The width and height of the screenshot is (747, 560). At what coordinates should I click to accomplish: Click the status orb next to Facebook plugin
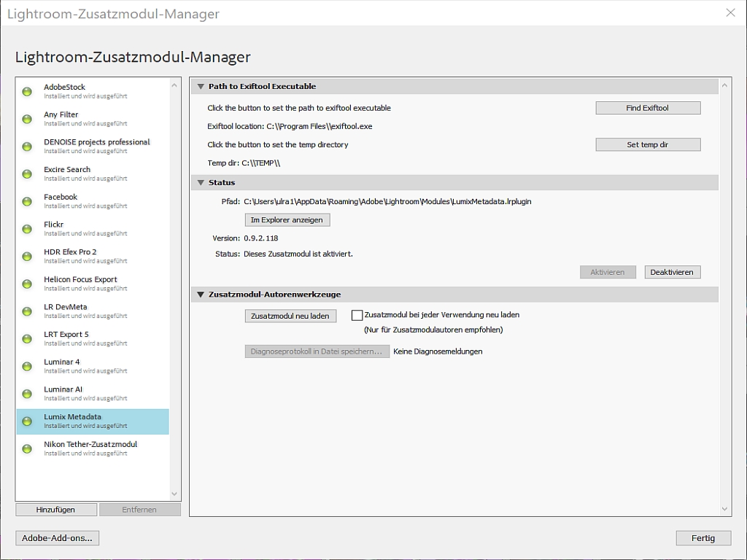pyautogui.click(x=26, y=201)
